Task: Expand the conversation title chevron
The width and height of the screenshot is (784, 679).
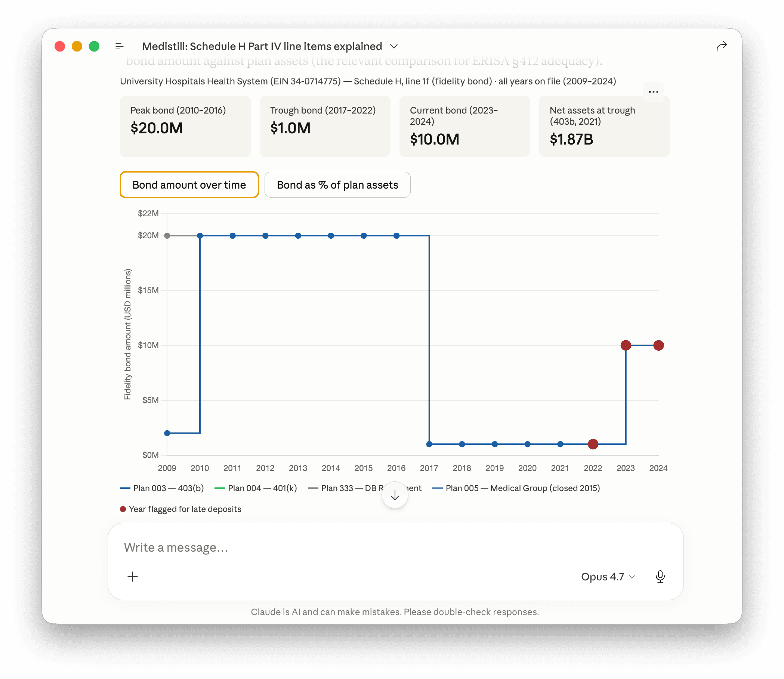Action: pos(394,46)
